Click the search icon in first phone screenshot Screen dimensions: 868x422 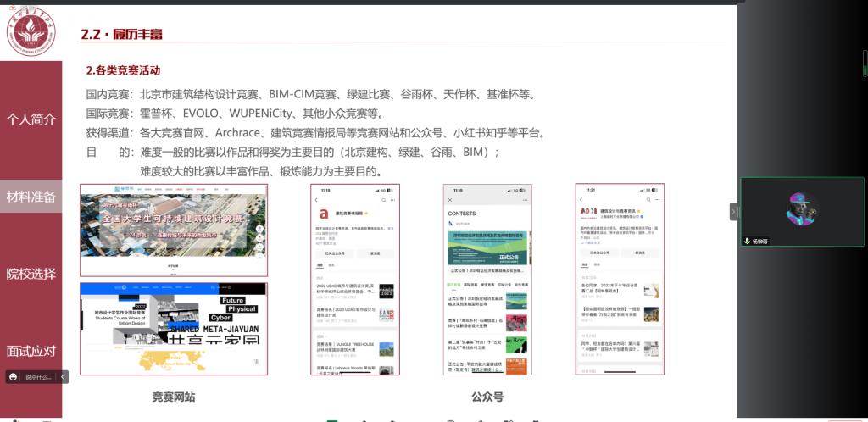[383, 200]
